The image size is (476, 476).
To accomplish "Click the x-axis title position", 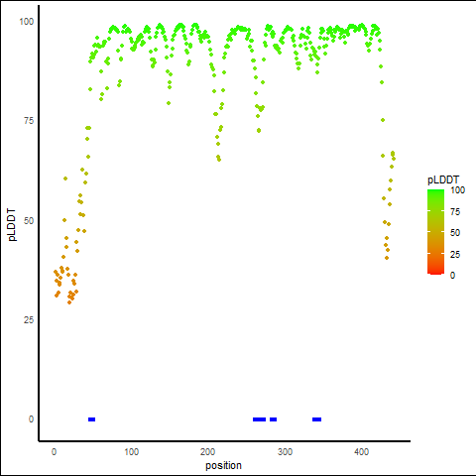I will click(223, 465).
